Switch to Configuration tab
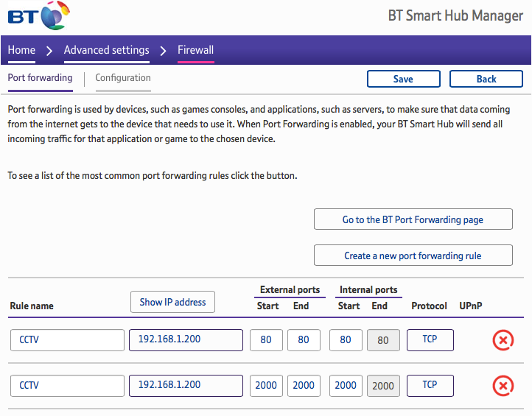532x416 pixels. tap(123, 78)
